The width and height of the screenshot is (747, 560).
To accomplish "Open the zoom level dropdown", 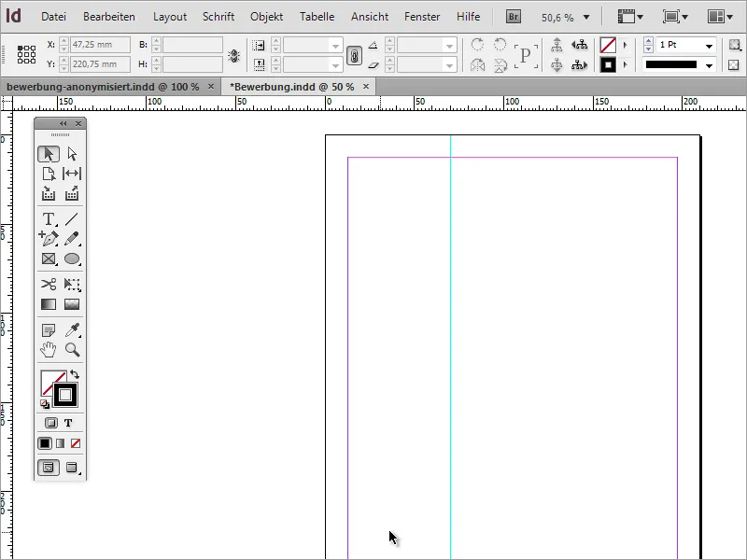I will coord(586,17).
